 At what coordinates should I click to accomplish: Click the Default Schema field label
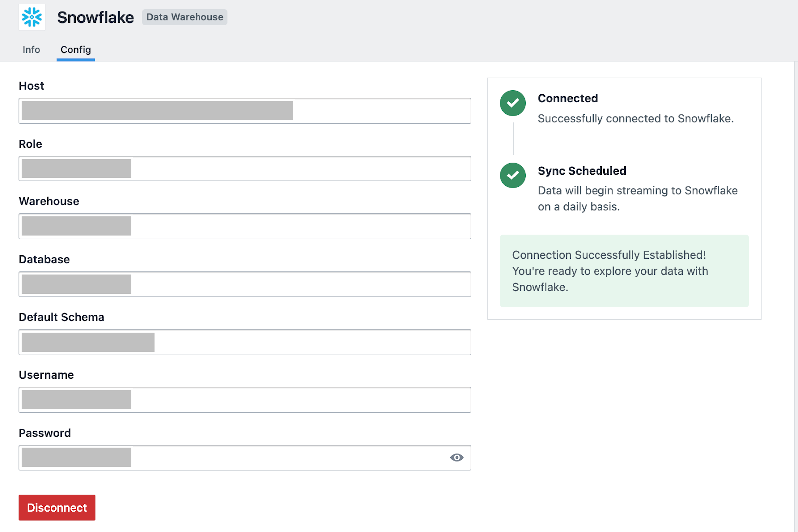61,317
